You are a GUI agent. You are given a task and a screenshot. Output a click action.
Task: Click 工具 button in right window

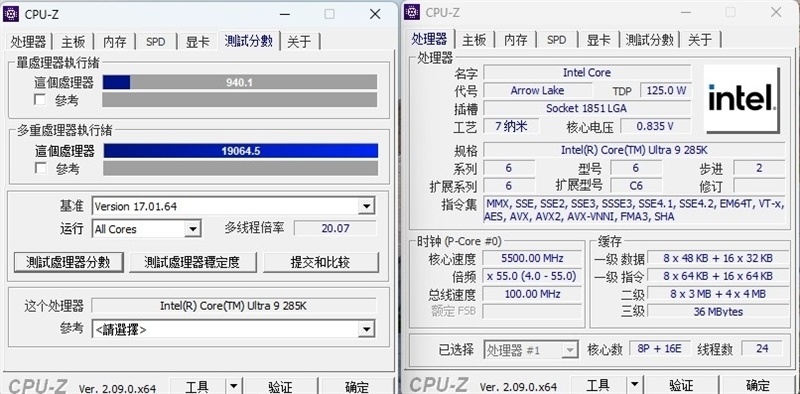(598, 385)
